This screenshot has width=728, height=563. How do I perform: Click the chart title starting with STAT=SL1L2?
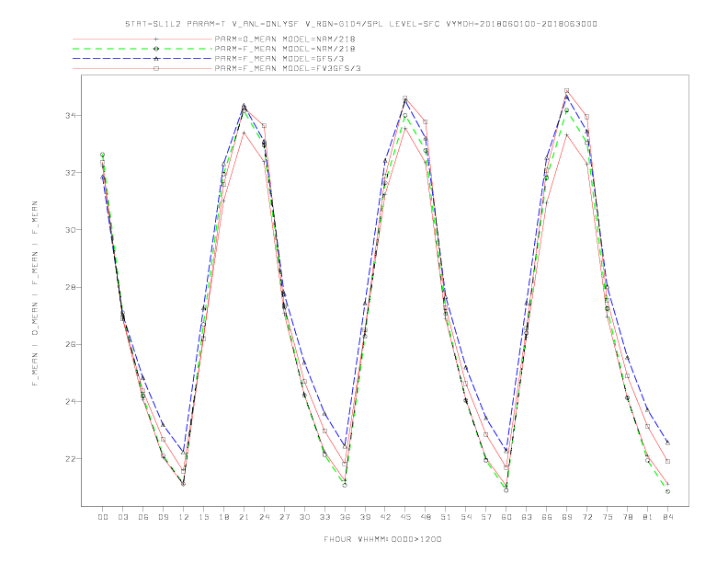pos(361,24)
